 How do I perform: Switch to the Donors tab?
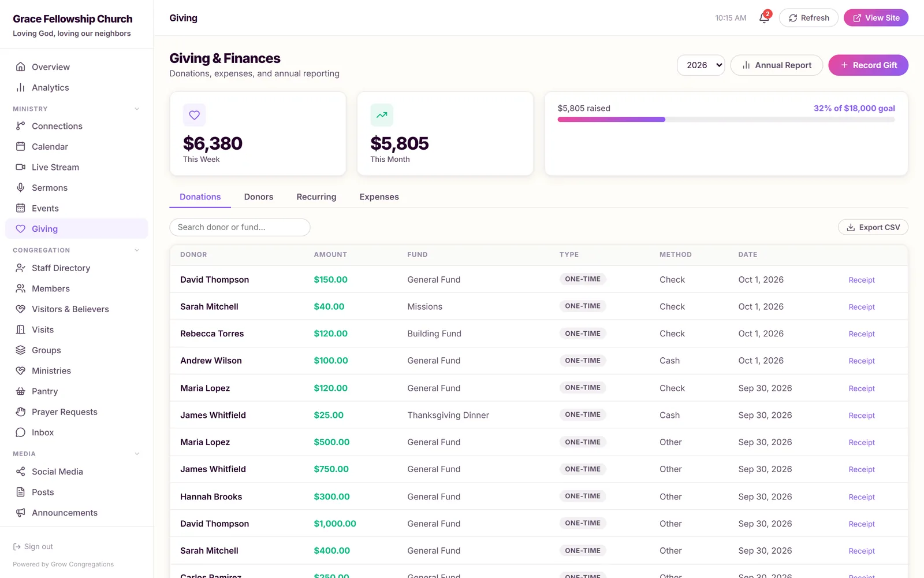coord(259,197)
